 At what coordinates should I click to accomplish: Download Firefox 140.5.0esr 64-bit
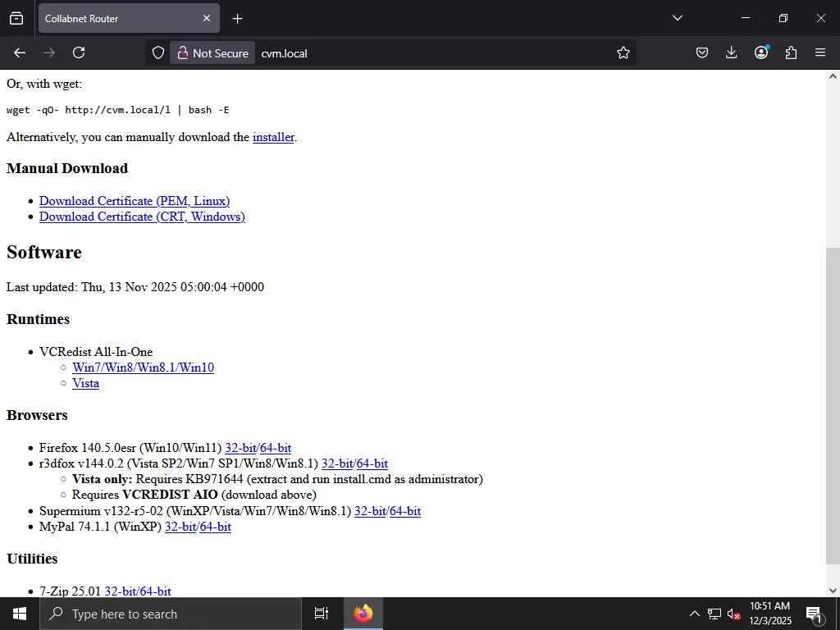click(276, 448)
